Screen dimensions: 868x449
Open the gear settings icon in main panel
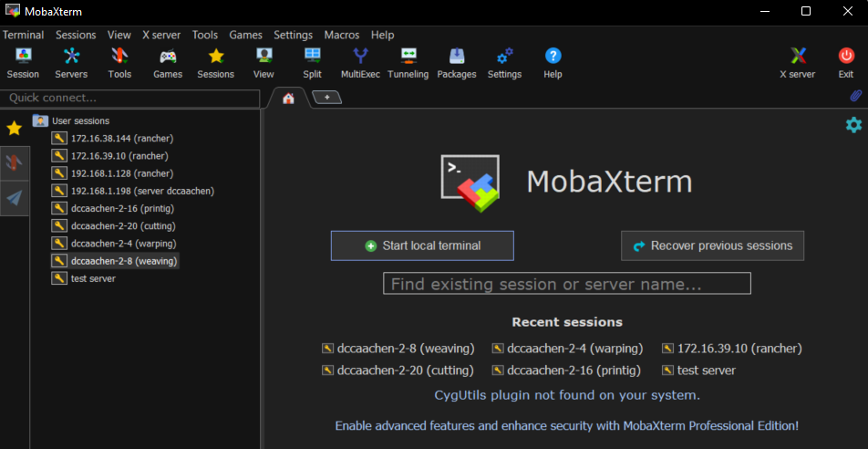tap(853, 125)
